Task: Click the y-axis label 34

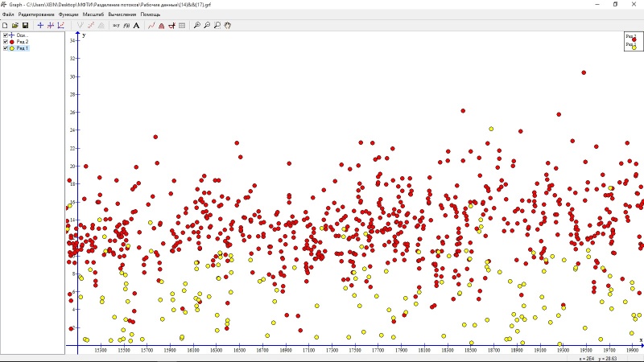Action: (x=72, y=41)
